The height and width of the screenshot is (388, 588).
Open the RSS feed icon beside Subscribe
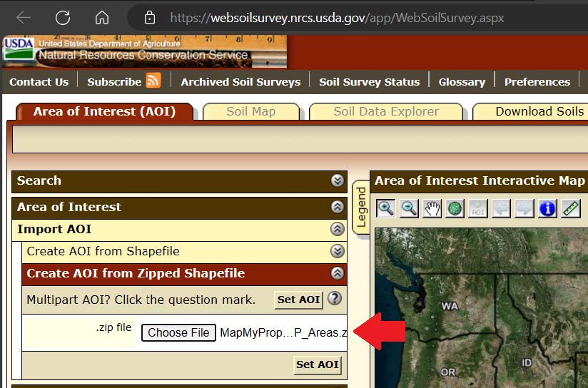pyautogui.click(x=153, y=81)
